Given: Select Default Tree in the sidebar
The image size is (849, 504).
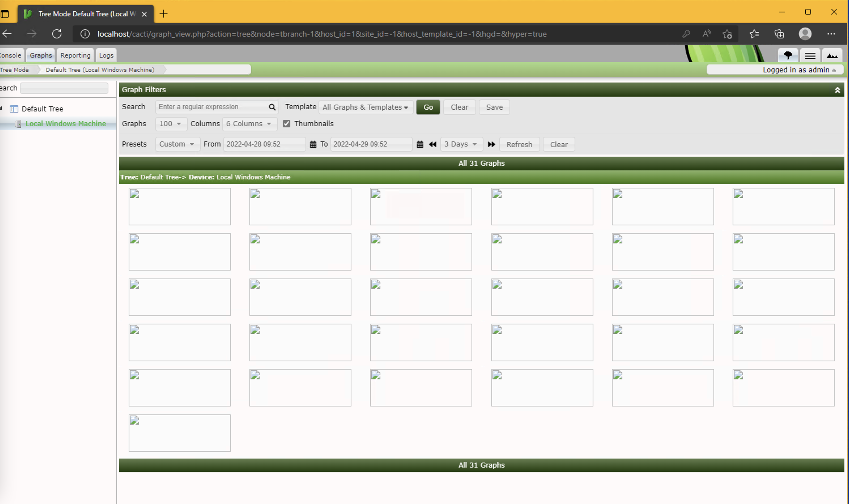Looking at the screenshot, I should tap(43, 109).
